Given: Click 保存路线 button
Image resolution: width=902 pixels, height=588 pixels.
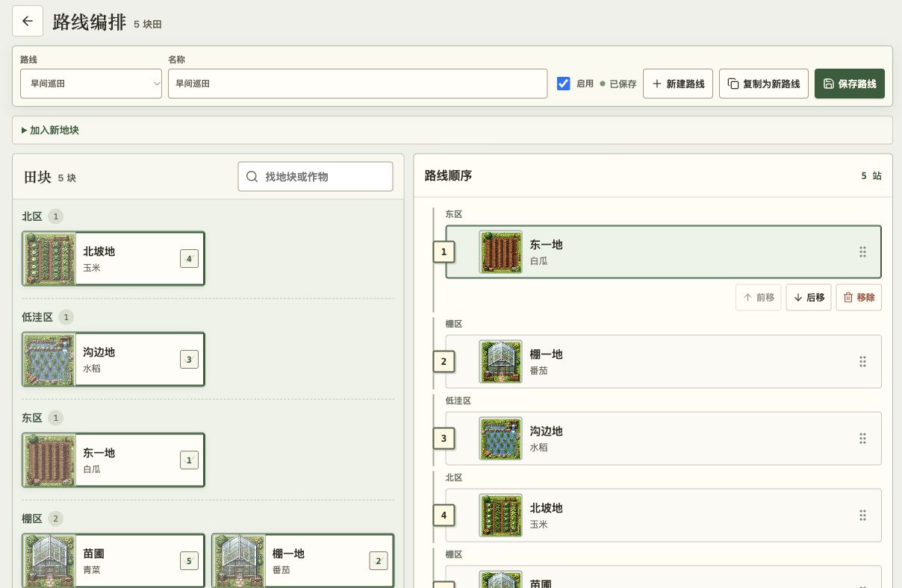Looking at the screenshot, I should point(850,84).
